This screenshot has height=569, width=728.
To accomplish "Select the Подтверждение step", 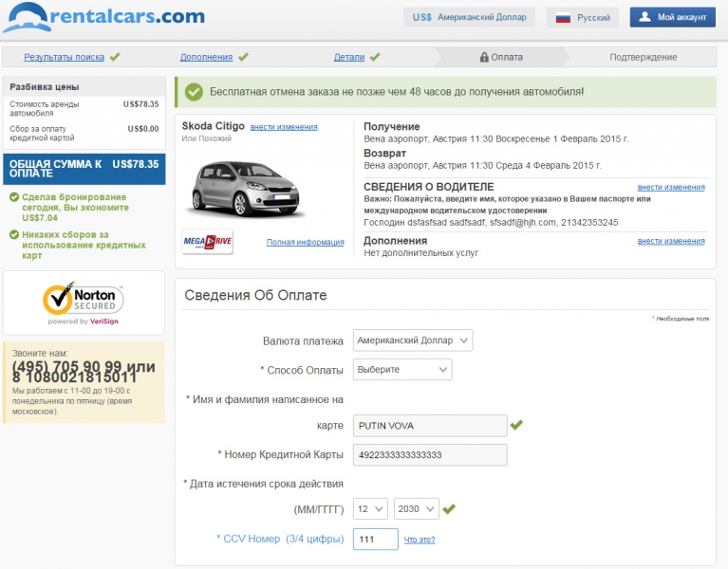I will pos(643,57).
